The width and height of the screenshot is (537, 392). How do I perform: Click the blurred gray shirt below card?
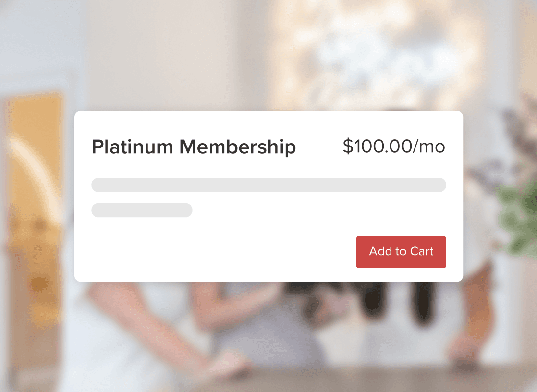tap(255, 333)
